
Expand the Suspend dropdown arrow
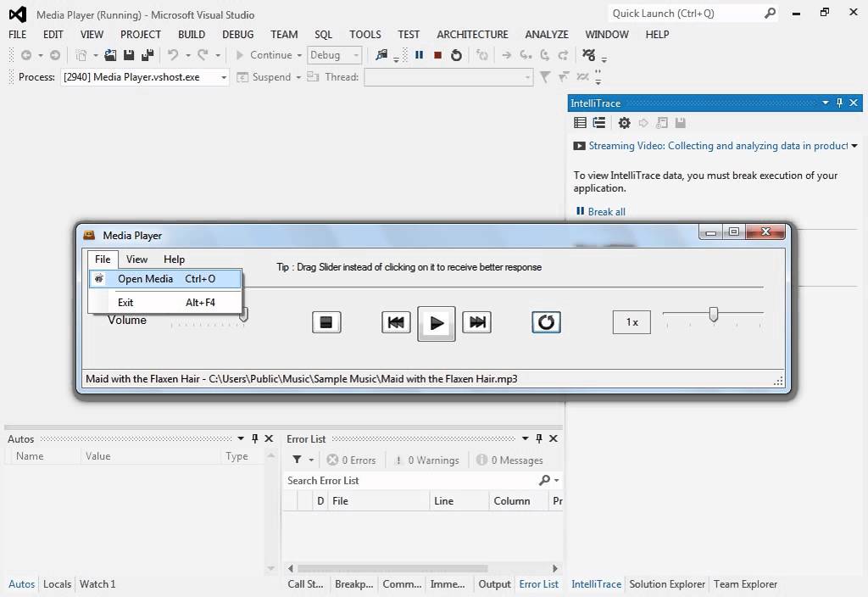pos(298,77)
